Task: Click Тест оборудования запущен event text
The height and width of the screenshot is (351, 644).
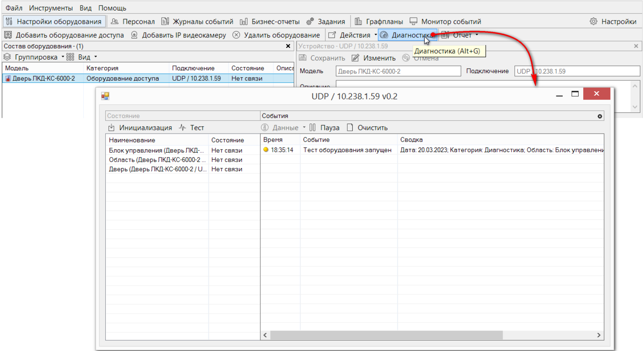Action: (348, 150)
